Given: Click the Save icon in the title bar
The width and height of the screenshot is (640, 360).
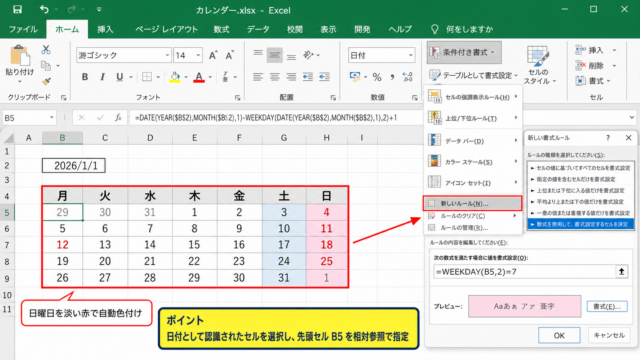Looking at the screenshot, I should 17,9.
